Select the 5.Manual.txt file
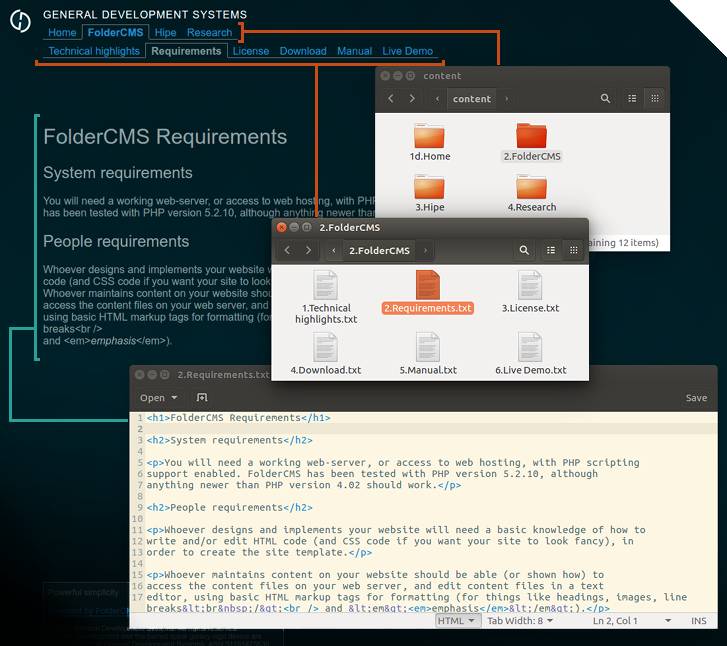The image size is (727, 646). pos(428,354)
